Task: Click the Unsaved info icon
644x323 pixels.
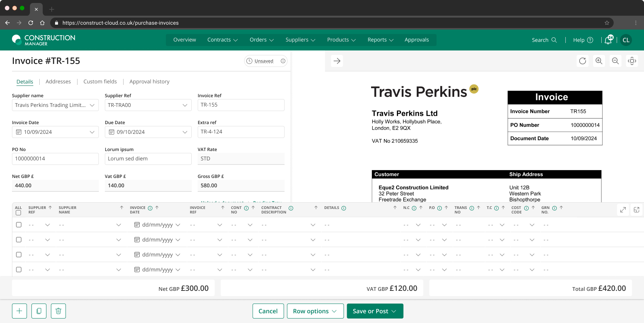Action: 283,61
